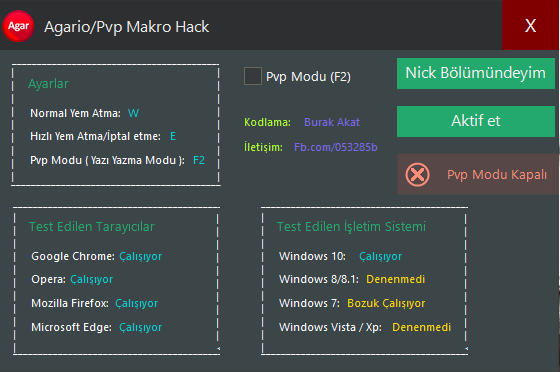The image size is (560, 372).
Task: Click the red X circle status icon
Action: pyautogui.click(x=417, y=175)
